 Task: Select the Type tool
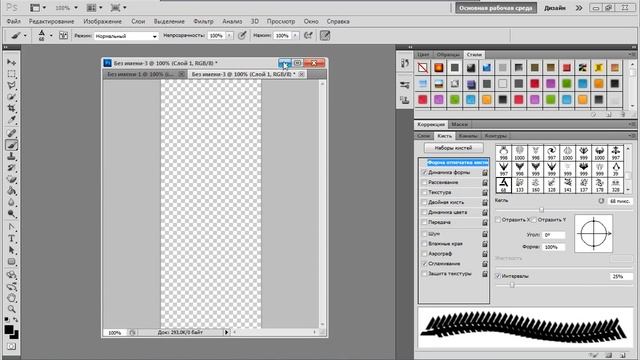11,238
